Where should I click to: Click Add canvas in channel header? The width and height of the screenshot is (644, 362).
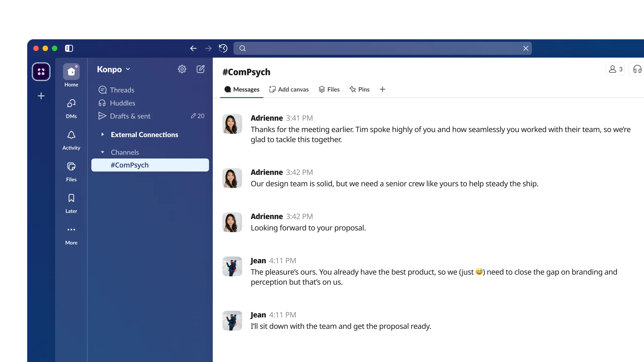(289, 89)
